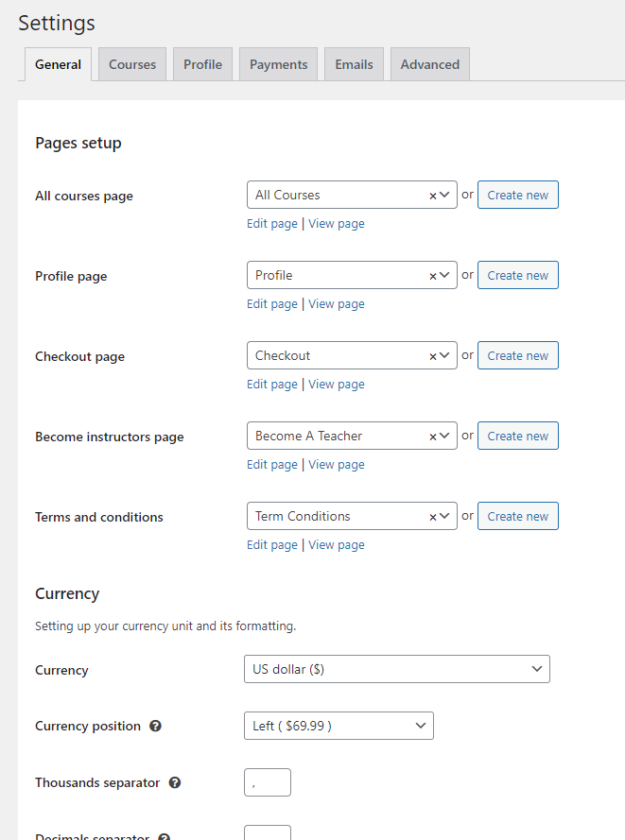Click the Thousands separator input field
Screen dimensions: 625x840
(x=268, y=782)
